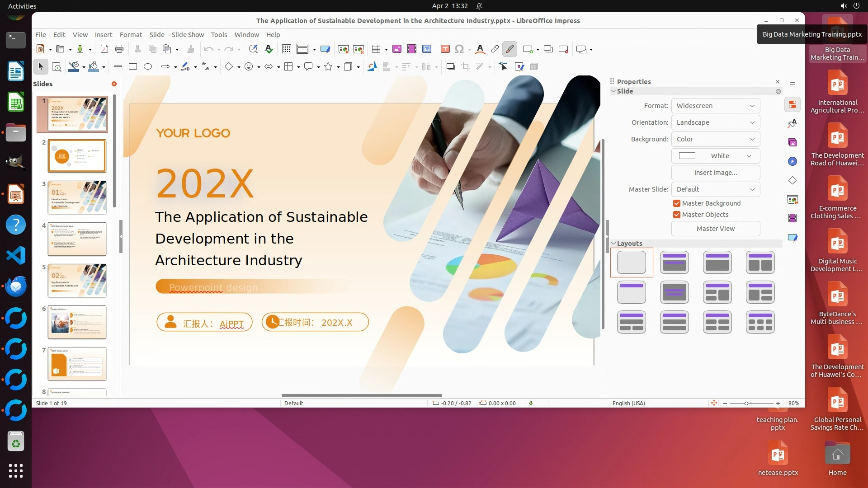Image resolution: width=868 pixels, height=488 pixels.
Task: Open the Format menu
Action: [x=131, y=35]
